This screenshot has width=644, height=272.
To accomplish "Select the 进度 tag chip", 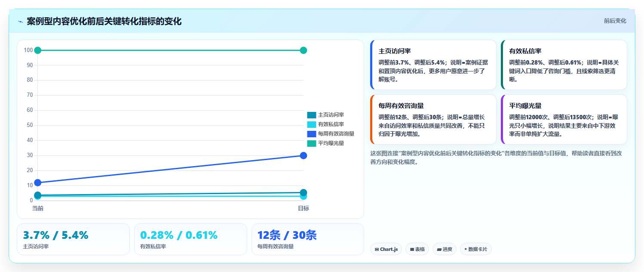I will [x=445, y=249].
